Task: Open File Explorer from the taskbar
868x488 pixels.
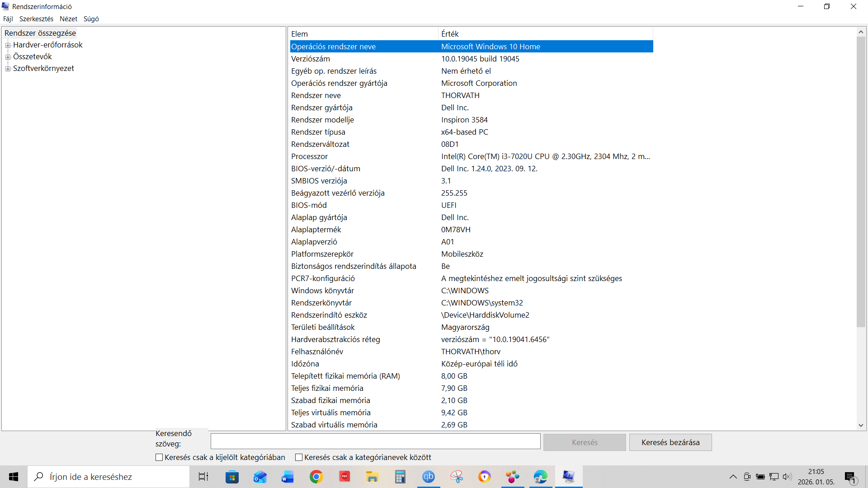Action: point(372,477)
